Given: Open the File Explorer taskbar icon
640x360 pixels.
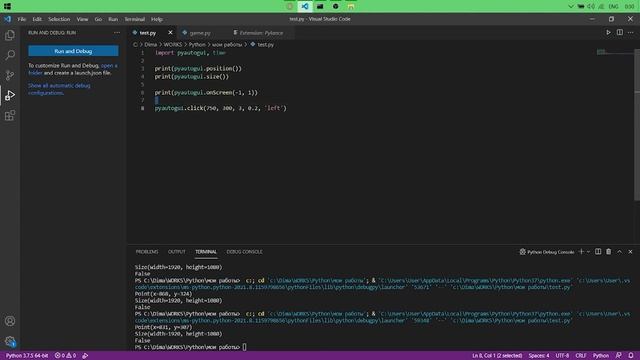Looking at the screenshot, I should (351, 6).
